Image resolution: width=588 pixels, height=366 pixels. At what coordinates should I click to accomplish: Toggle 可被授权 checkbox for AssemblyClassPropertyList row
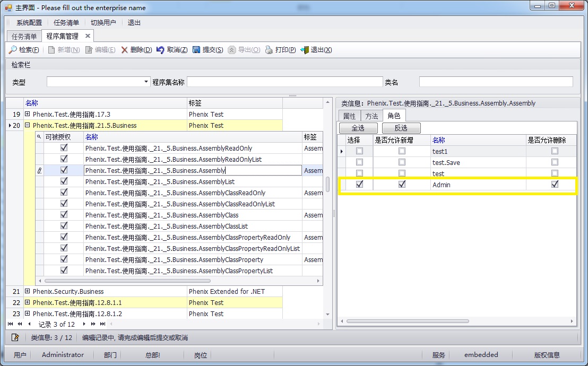[x=64, y=270]
